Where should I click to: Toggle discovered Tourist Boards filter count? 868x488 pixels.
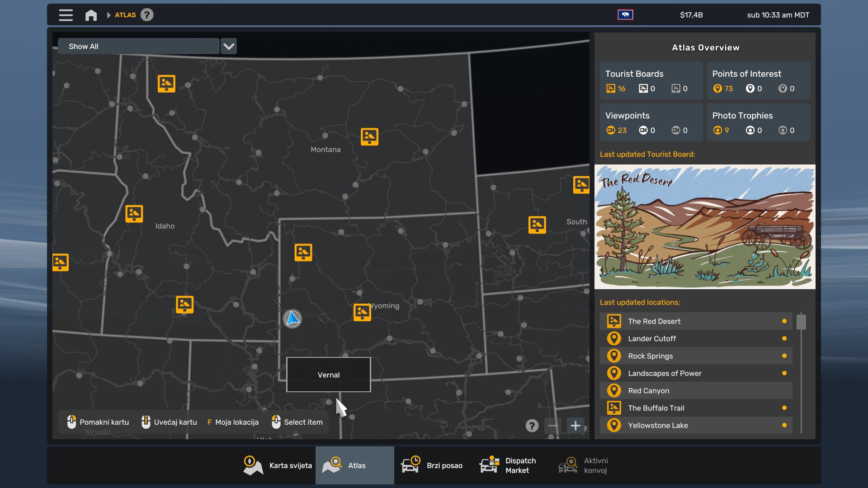click(x=616, y=89)
